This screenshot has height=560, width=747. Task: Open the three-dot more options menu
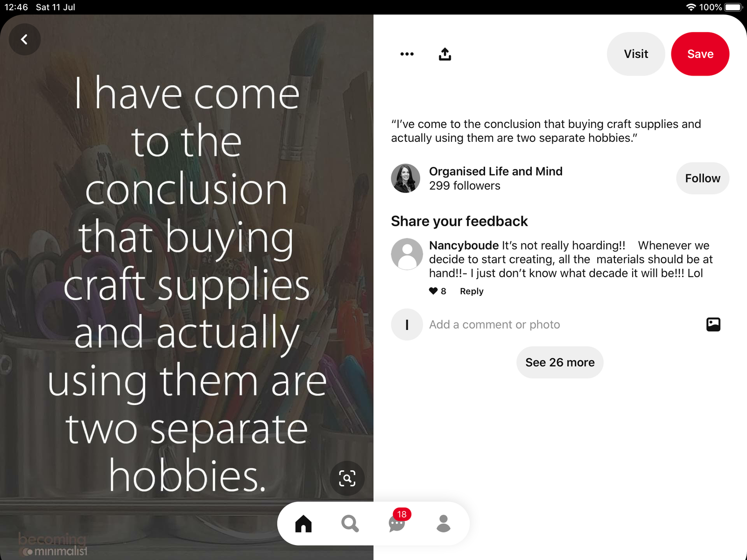tap(407, 54)
